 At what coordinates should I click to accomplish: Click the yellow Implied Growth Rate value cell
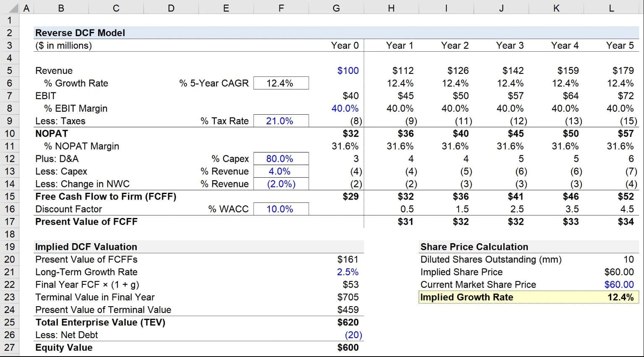[x=620, y=297]
